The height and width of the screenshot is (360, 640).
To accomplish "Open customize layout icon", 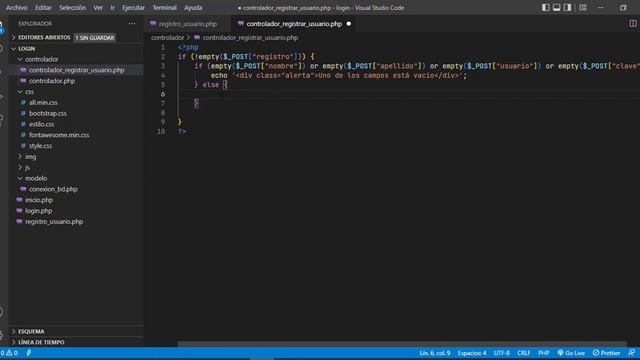I will tap(583, 8).
